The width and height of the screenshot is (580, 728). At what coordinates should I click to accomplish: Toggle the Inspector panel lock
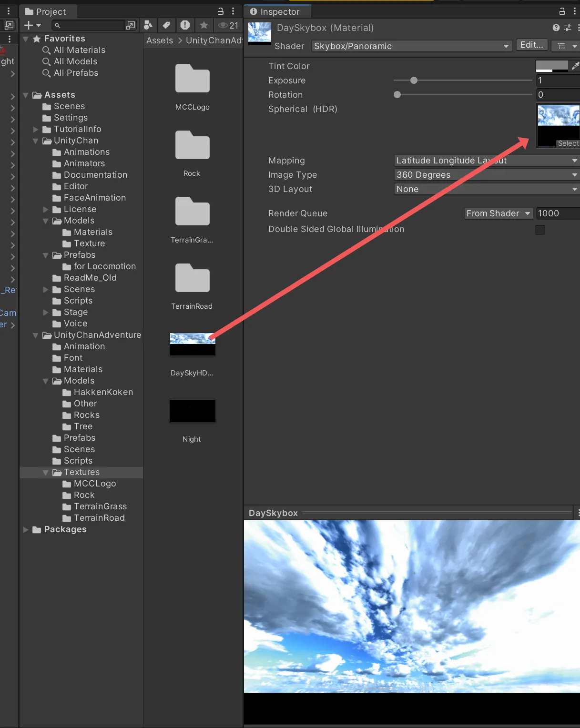coord(562,11)
